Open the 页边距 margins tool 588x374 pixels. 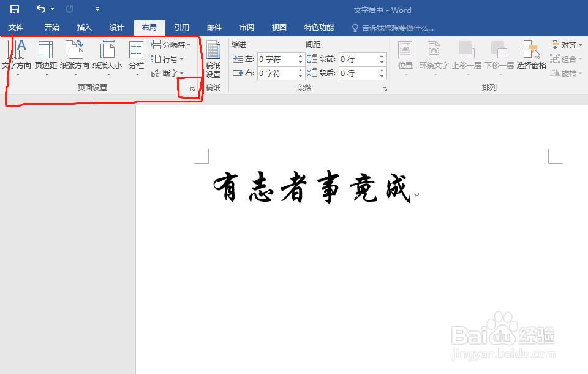(46, 58)
